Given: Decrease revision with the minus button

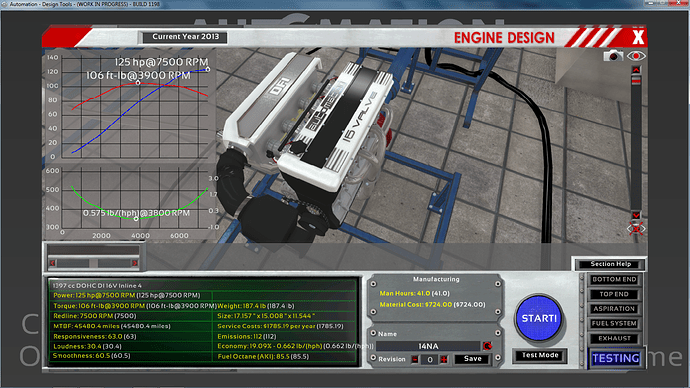Looking at the screenshot, I should click(415, 359).
